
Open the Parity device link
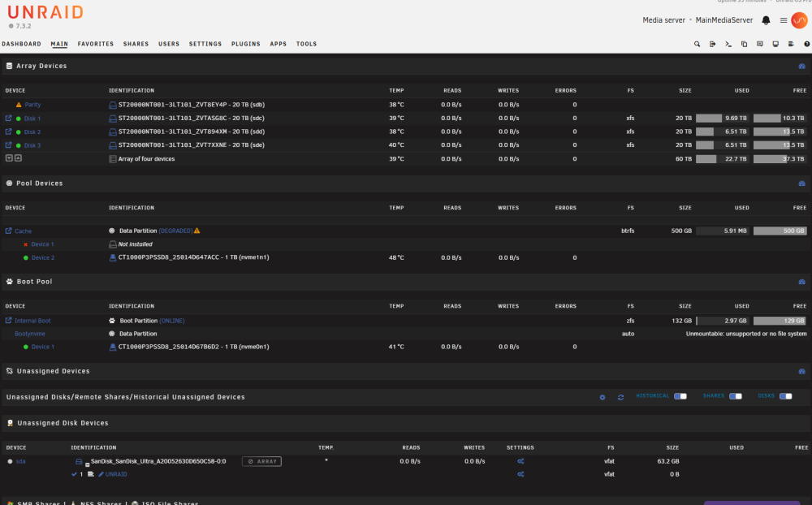tap(32, 105)
